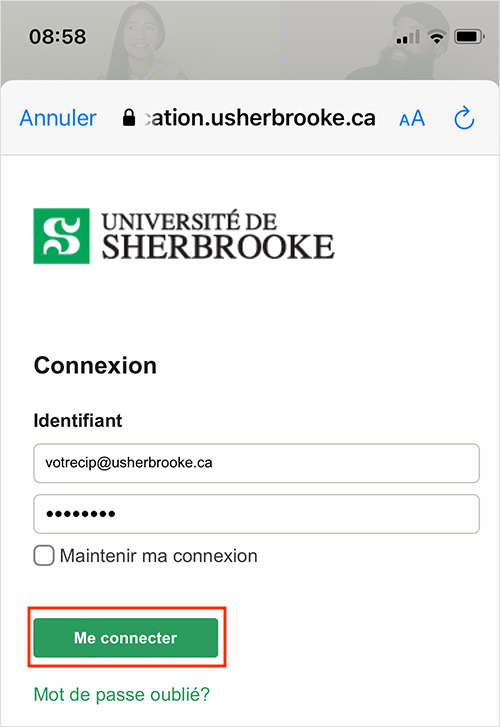This screenshot has width=500, height=727.
Task: Tap the cellular signal bars icon
Action: coord(408,37)
